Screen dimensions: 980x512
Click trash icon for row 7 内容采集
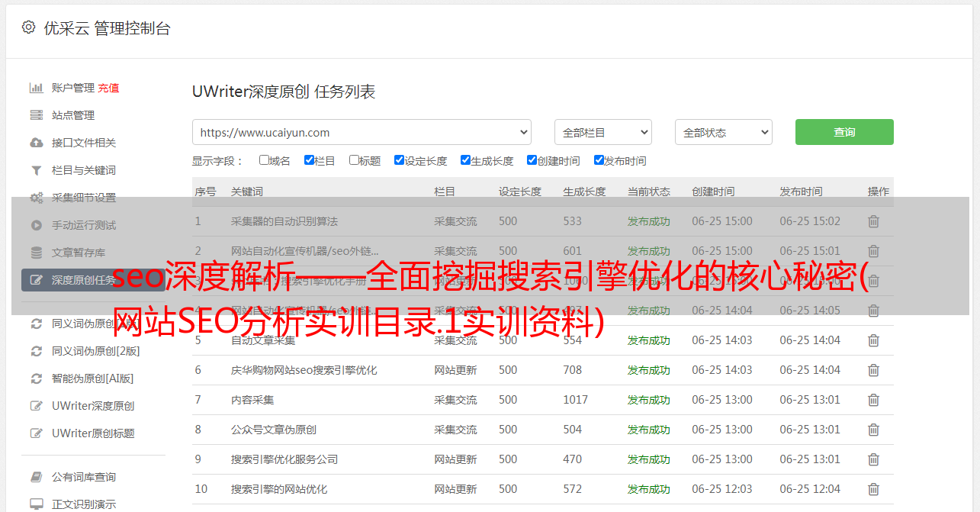point(873,400)
